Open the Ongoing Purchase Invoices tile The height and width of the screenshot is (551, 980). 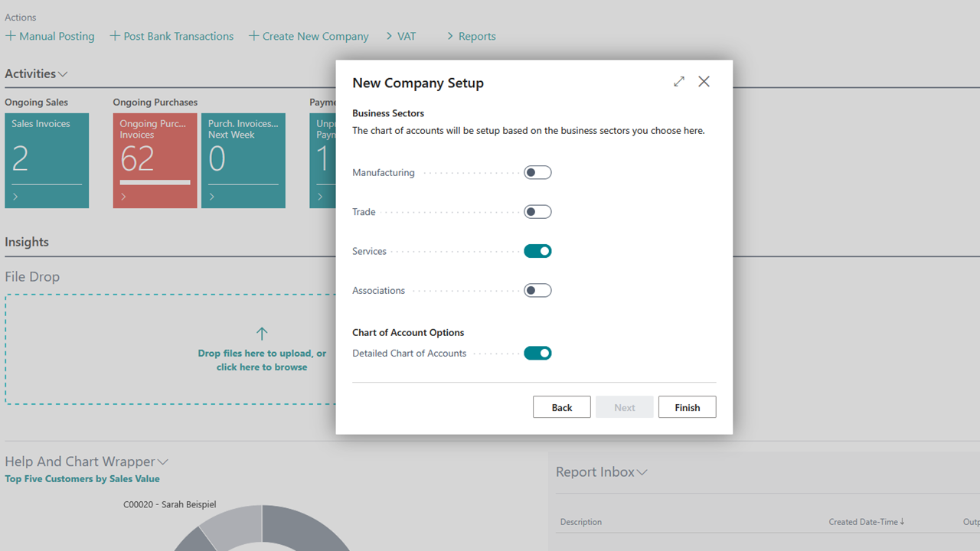(155, 161)
